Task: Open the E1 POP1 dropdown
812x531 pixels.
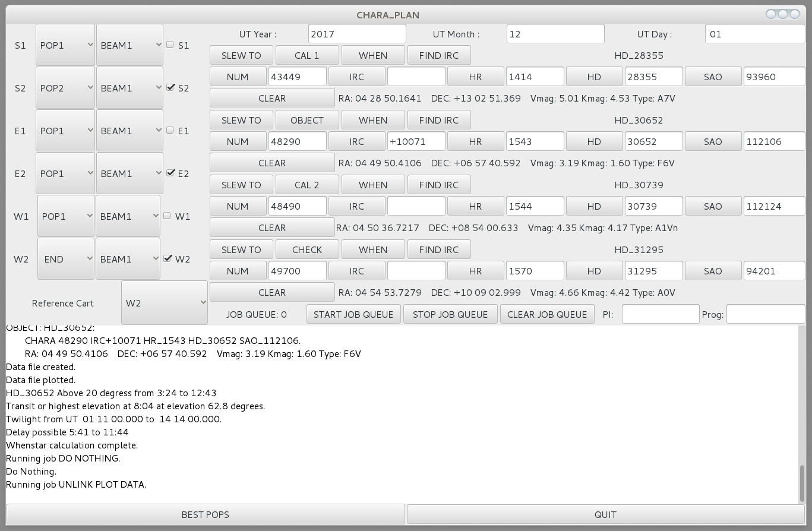Action: [65, 131]
